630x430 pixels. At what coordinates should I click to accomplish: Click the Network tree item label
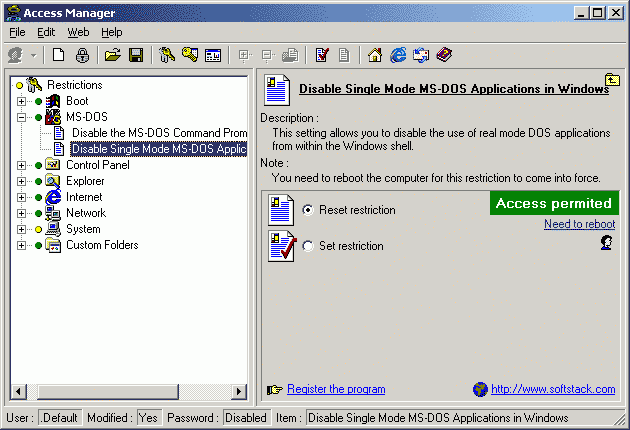coord(86,213)
